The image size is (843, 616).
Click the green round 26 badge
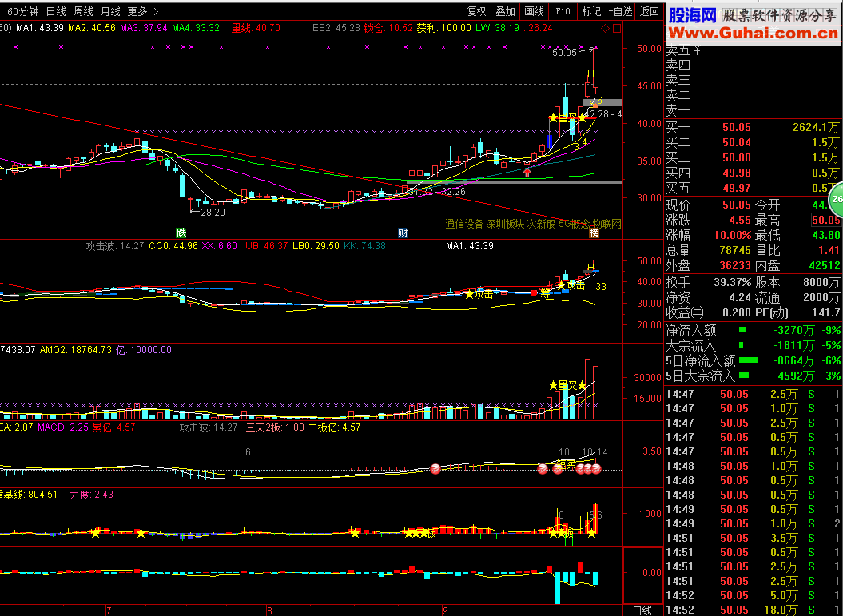click(836, 199)
